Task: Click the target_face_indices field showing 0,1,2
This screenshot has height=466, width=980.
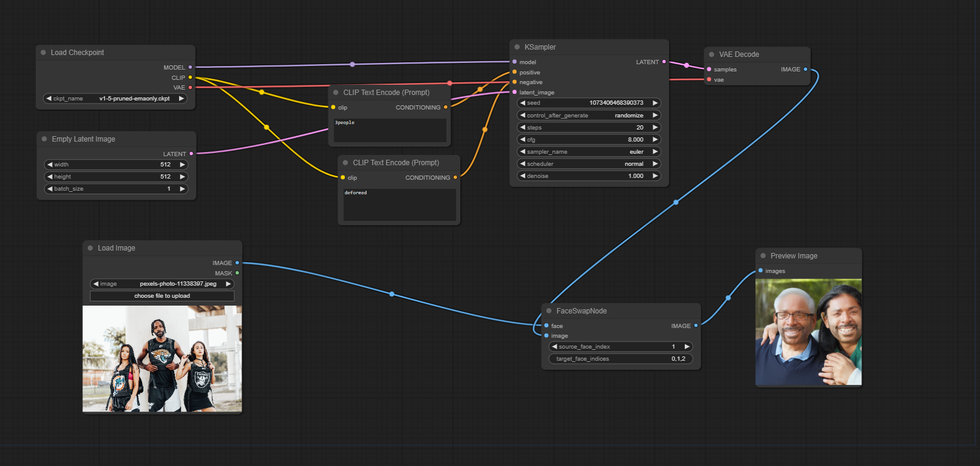Action: pos(621,359)
